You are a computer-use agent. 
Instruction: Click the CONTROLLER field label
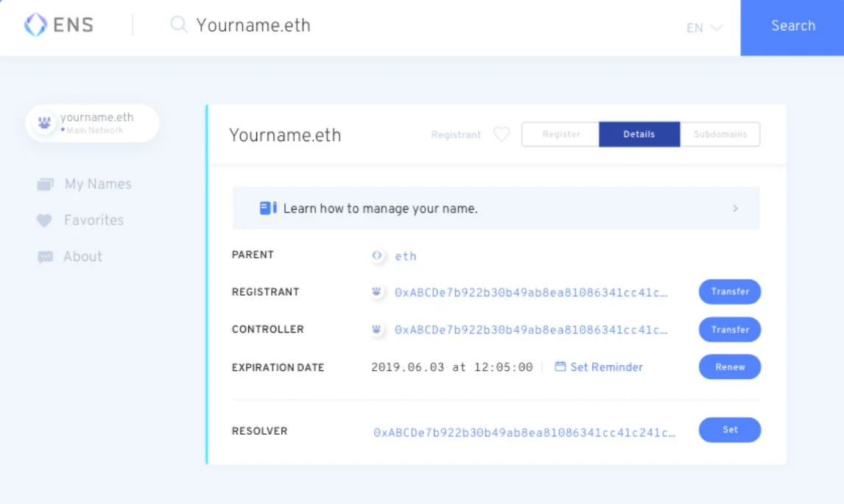point(267,329)
